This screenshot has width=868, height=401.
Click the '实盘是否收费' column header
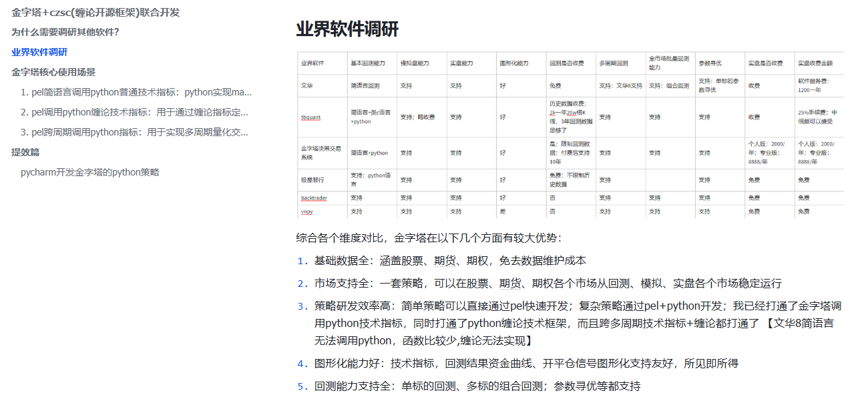(x=770, y=63)
